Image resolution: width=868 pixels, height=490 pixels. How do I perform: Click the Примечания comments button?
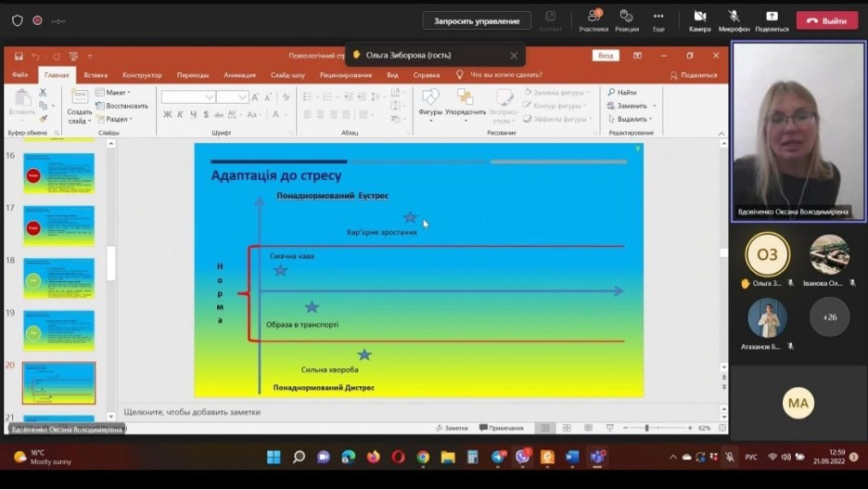point(502,428)
